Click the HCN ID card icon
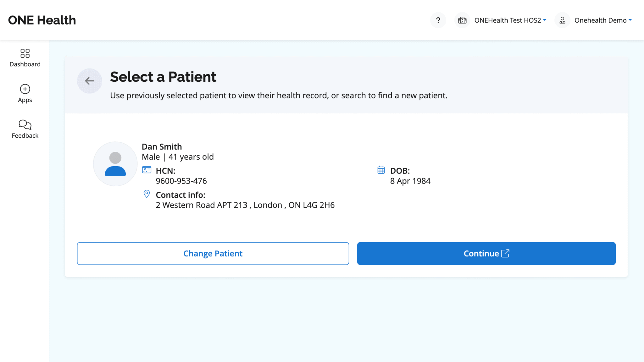The width and height of the screenshot is (644, 362). (147, 170)
